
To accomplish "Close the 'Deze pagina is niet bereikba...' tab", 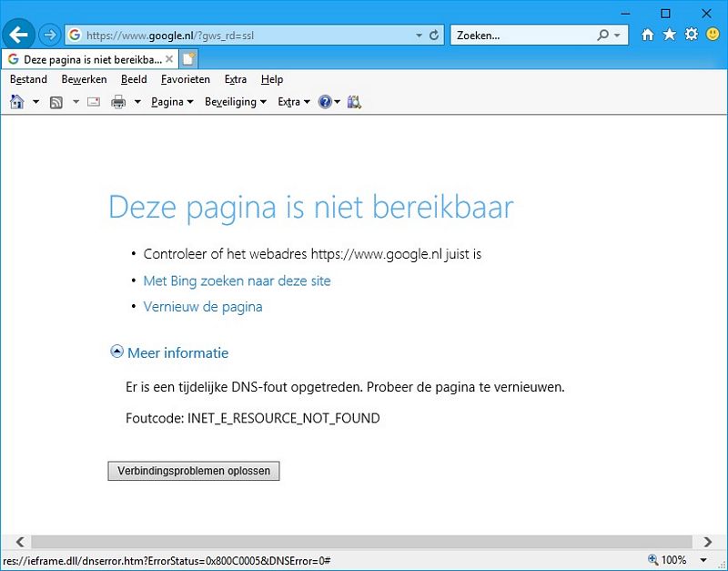I will click(x=169, y=59).
